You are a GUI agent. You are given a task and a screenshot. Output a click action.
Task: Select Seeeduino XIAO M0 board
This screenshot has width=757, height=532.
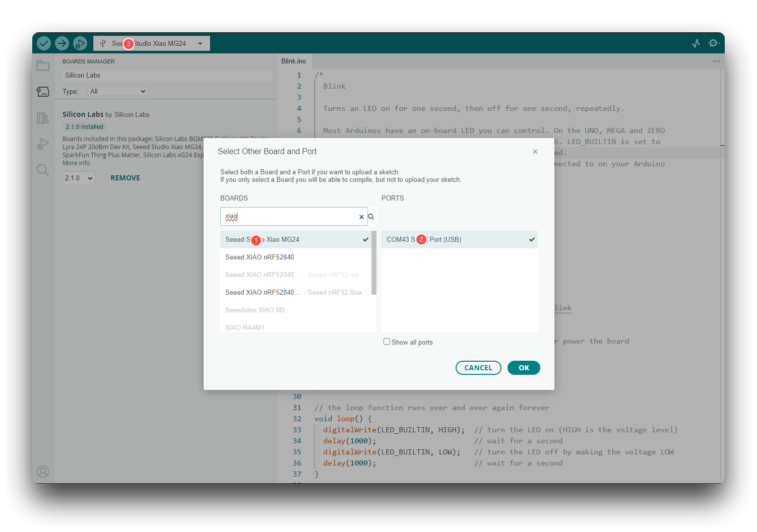[x=296, y=310]
